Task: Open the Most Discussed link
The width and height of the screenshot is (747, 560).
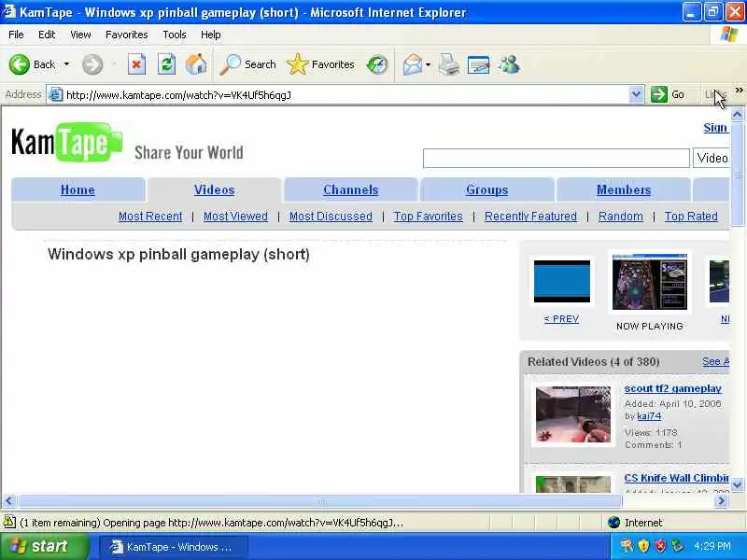Action: click(x=331, y=217)
